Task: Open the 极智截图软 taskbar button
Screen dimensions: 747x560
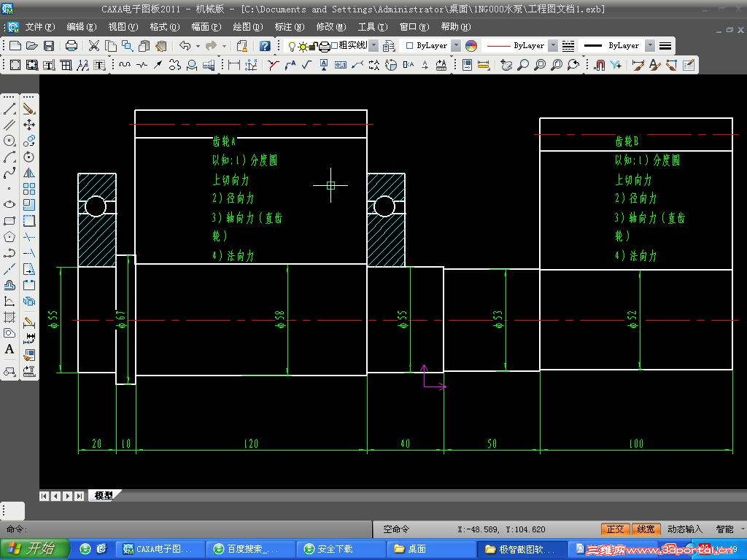Action: [x=522, y=549]
